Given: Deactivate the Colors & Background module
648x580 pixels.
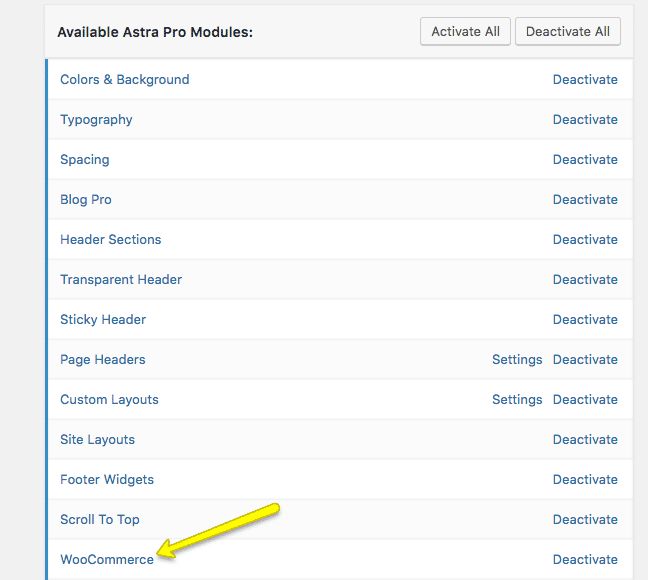Looking at the screenshot, I should (x=585, y=79).
